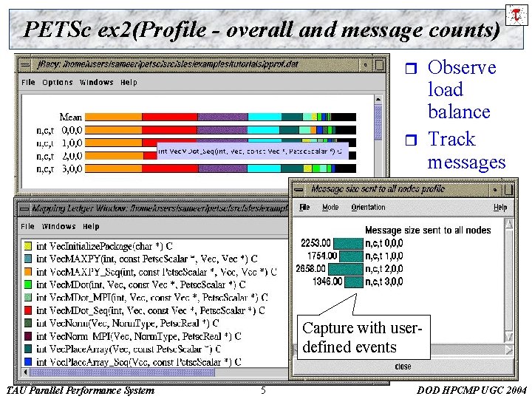
Task: Select blue swatch for VecPlaceArray_Seq
Action: point(28,361)
